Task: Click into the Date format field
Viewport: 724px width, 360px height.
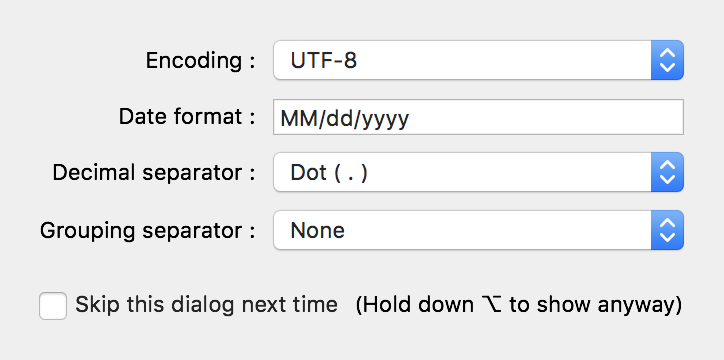Action: tap(478, 117)
